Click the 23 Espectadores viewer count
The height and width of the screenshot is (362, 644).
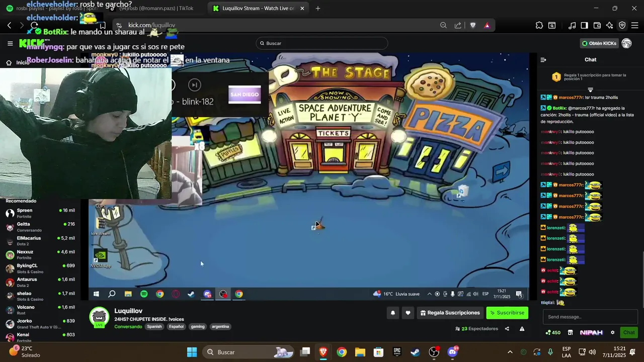[x=476, y=329]
